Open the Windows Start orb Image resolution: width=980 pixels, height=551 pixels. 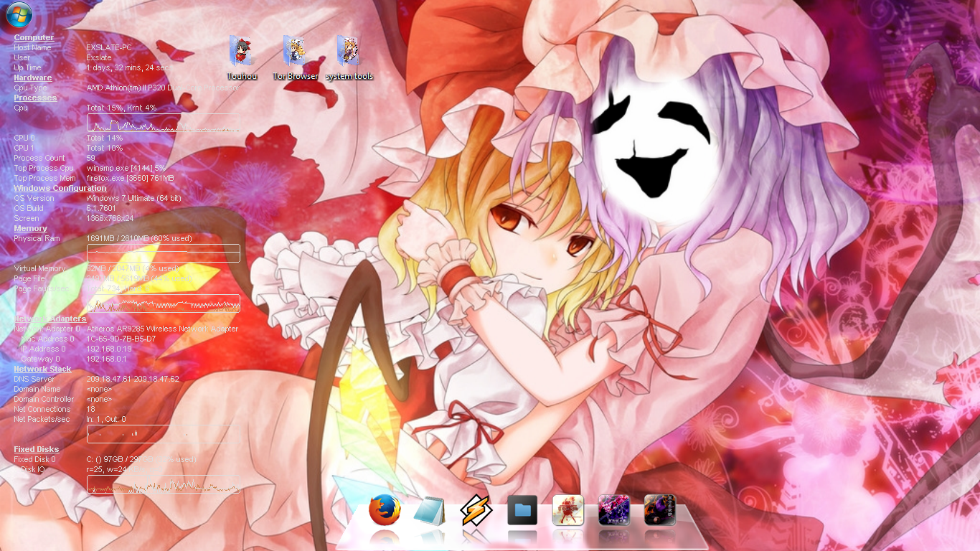coord(19,16)
